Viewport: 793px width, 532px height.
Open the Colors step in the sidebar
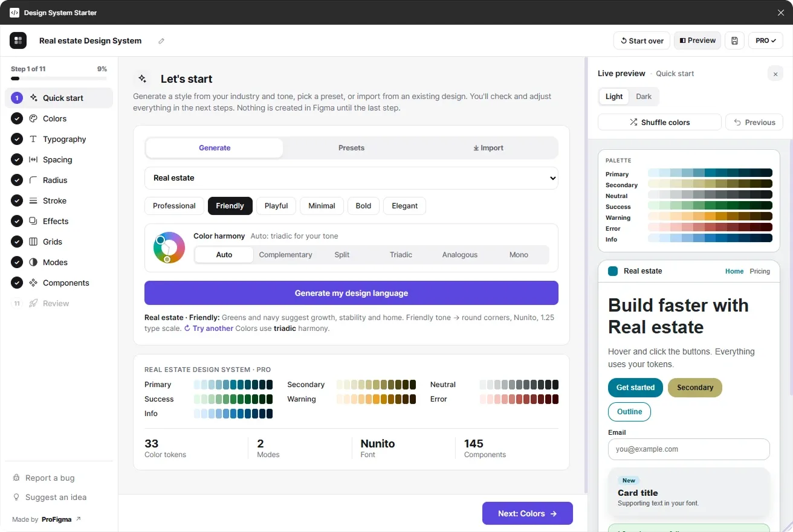coord(59,118)
